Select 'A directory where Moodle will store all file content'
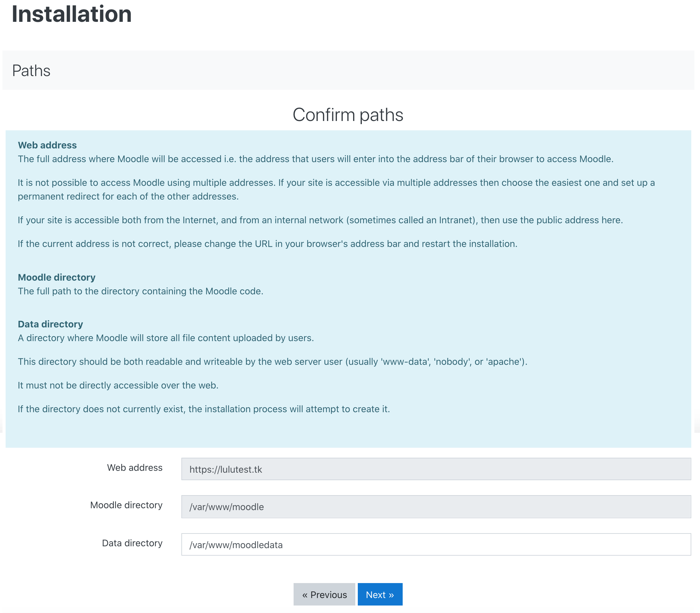The width and height of the screenshot is (700, 613). [166, 338]
